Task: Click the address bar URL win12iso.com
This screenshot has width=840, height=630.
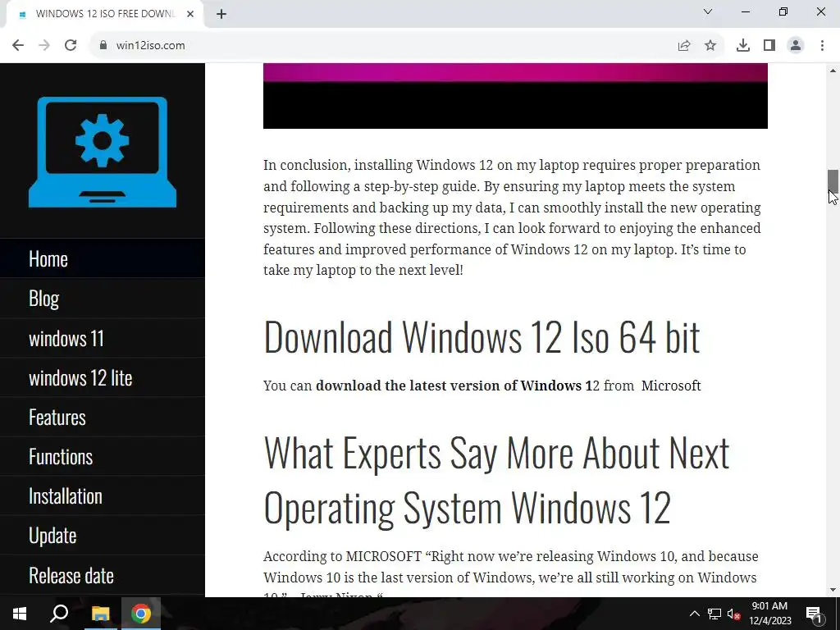Action: click(x=151, y=46)
